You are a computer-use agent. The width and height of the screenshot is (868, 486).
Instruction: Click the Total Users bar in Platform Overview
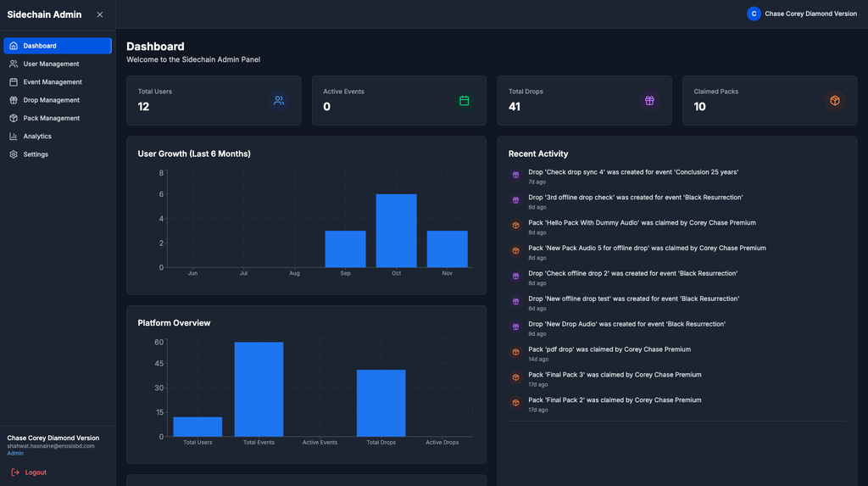coord(198,427)
